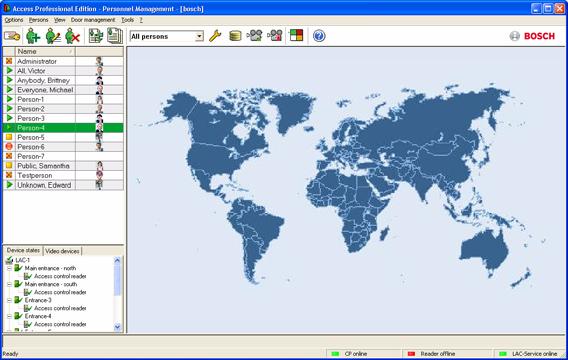The width and height of the screenshot is (568, 360).
Task: Open help with the blue question mark icon
Action: tap(319, 36)
